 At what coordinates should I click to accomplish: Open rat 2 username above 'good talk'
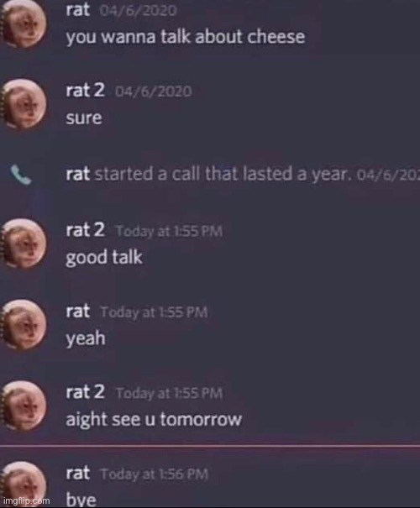85,230
